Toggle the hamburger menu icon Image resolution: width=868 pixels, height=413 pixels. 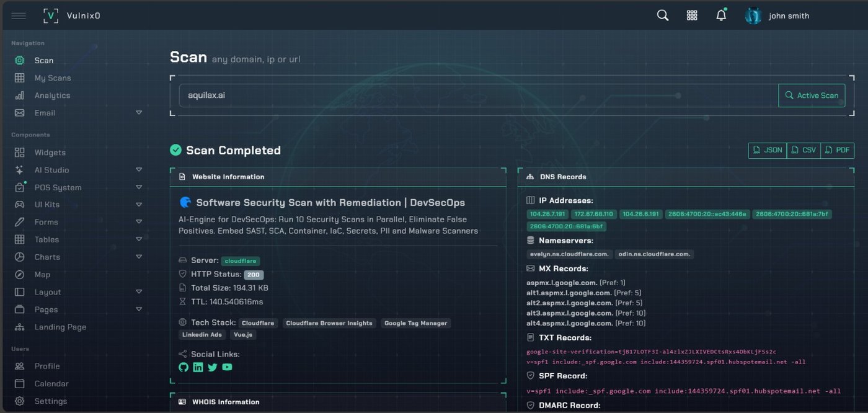tap(19, 16)
